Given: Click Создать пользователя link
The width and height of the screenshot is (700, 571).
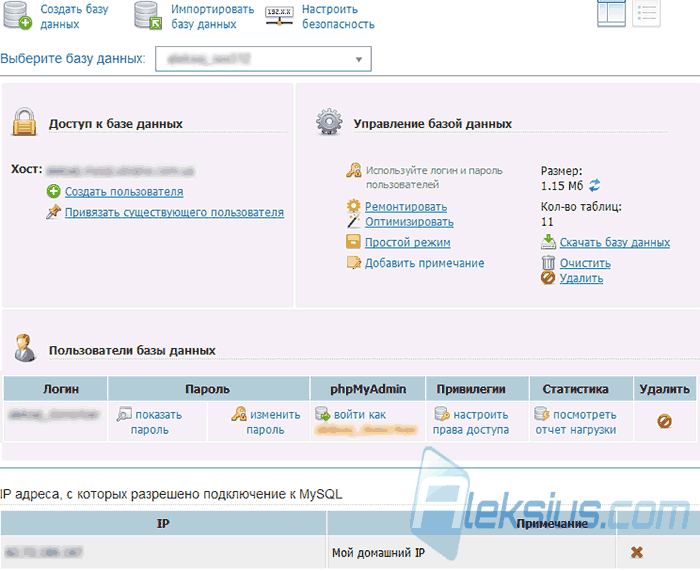Looking at the screenshot, I should [x=124, y=192].
